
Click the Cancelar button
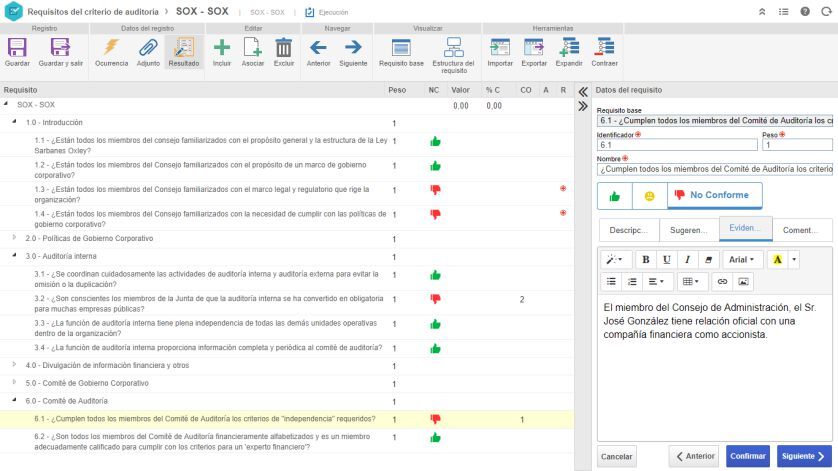point(617,456)
